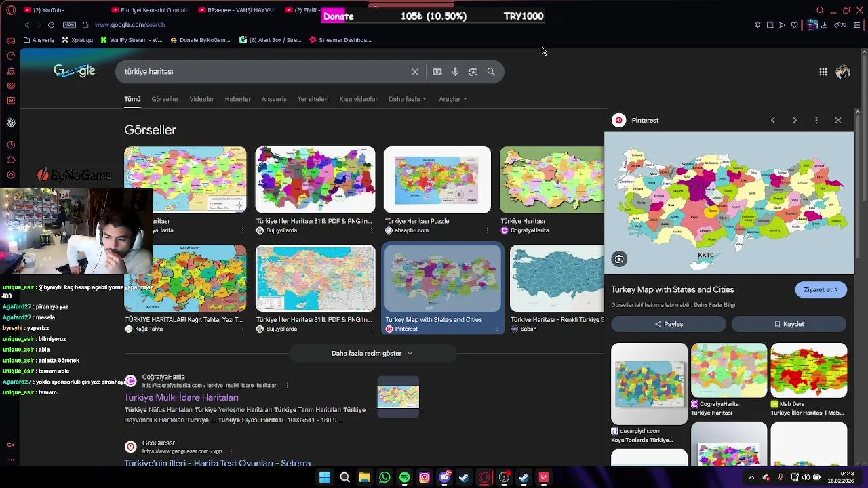Close the Pinterest image preview panel
868x488 pixels.
pos(838,120)
